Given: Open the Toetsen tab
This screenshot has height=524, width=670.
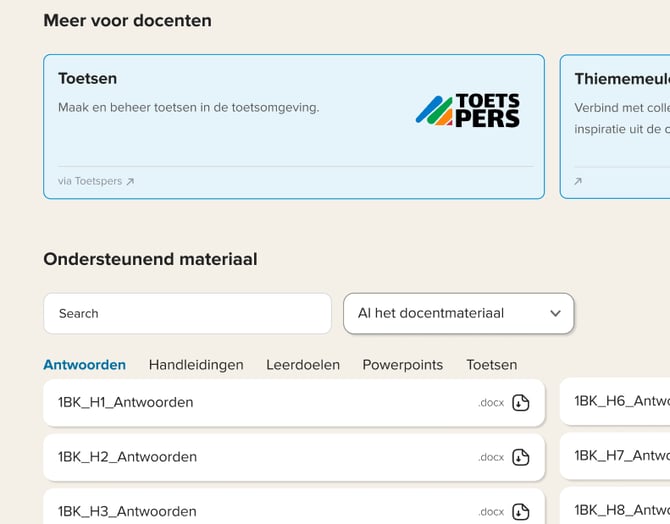Looking at the screenshot, I should click(x=491, y=365).
